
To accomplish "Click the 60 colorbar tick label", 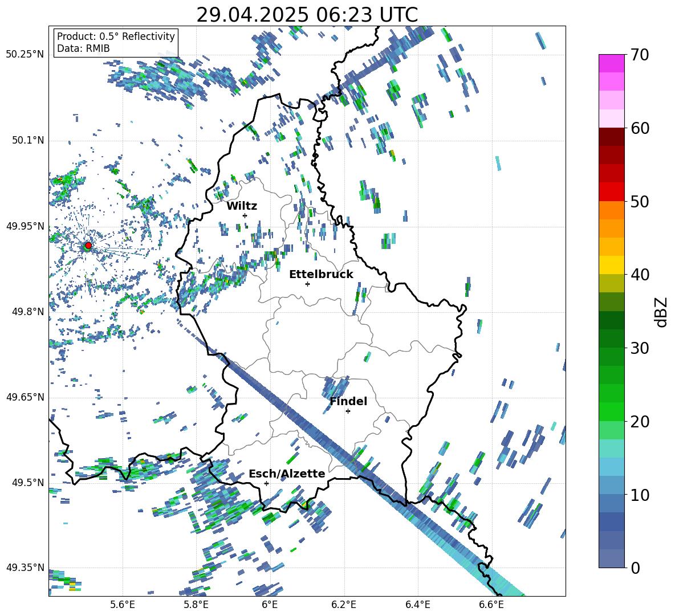I will [640, 128].
